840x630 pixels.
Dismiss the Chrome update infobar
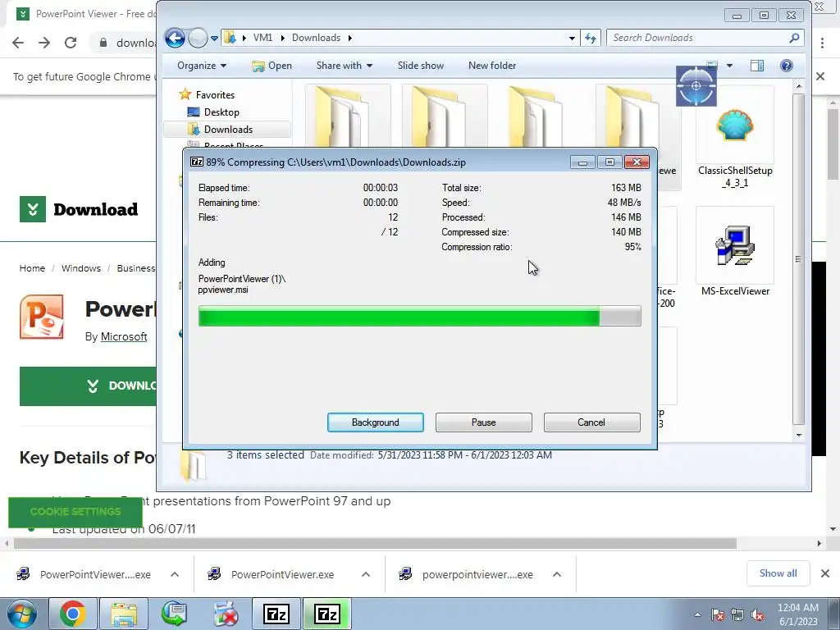pyautogui.click(x=820, y=76)
